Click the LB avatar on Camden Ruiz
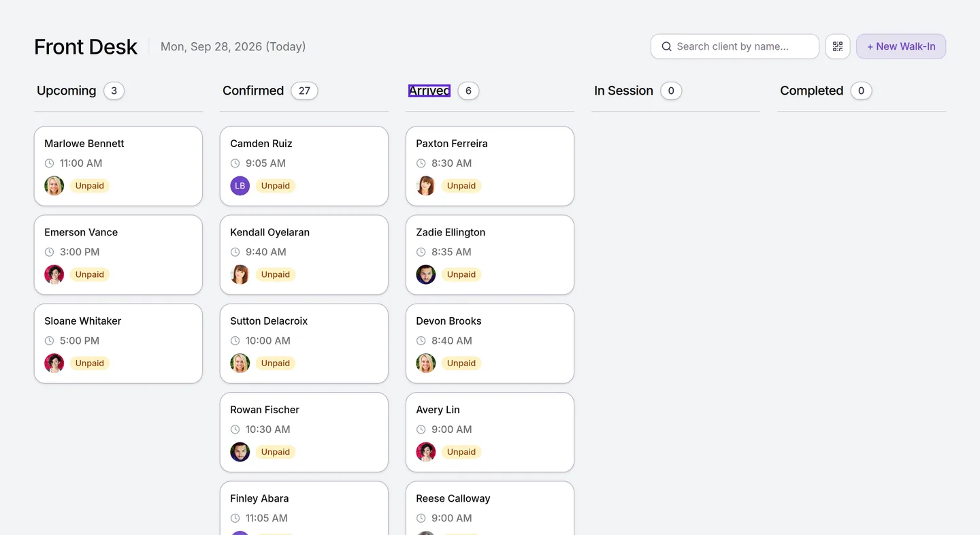Image resolution: width=980 pixels, height=535 pixels. coord(240,186)
